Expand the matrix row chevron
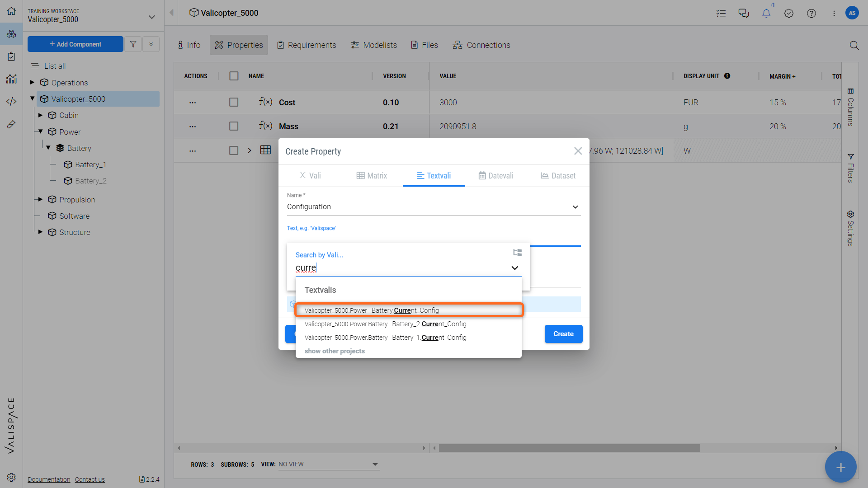The height and width of the screenshot is (488, 868). pos(250,150)
